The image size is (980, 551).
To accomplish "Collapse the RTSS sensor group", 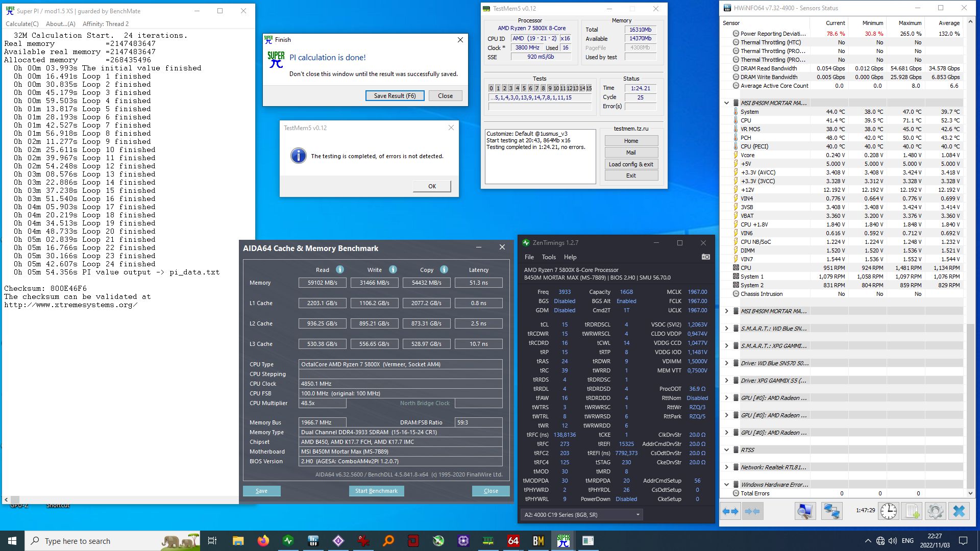I will tap(727, 450).
